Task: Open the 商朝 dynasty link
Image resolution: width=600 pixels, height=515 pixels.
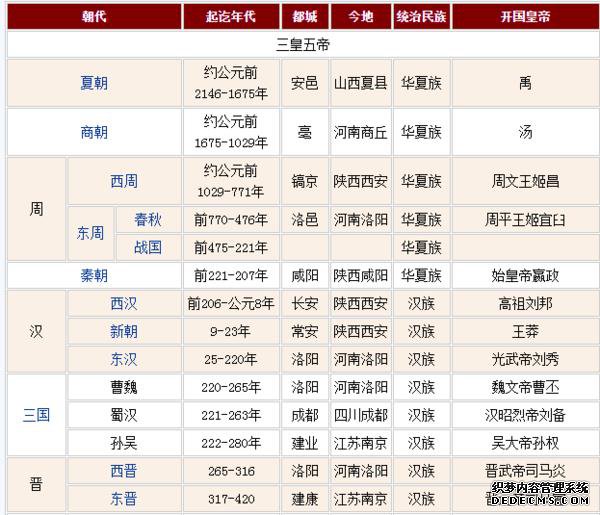Action: pos(94,132)
